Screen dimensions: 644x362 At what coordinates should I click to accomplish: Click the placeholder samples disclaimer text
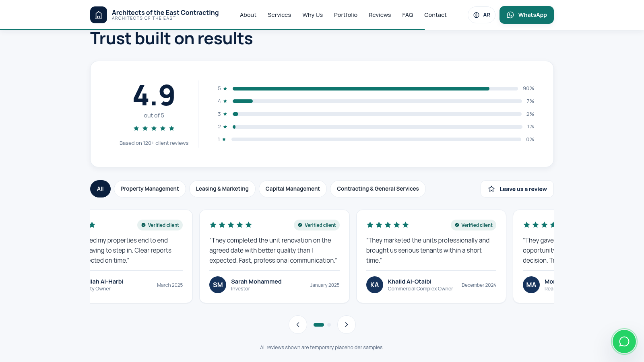pyautogui.click(x=322, y=348)
